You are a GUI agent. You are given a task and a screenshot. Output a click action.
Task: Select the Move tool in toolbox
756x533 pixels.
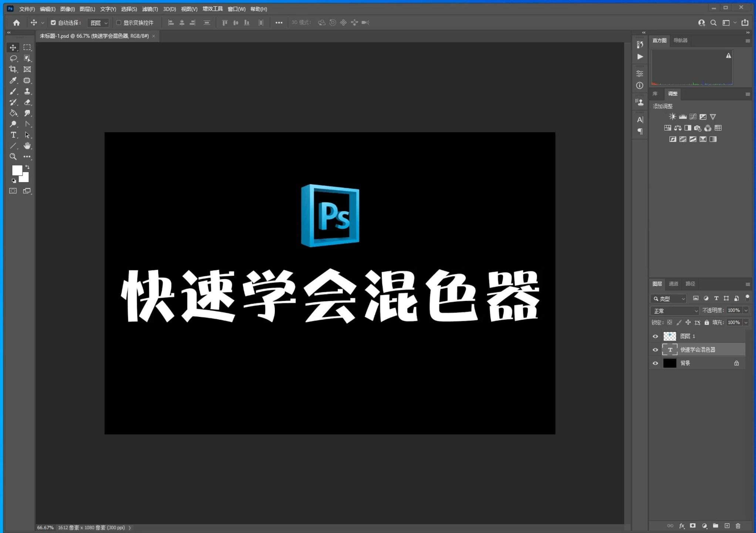(13, 48)
